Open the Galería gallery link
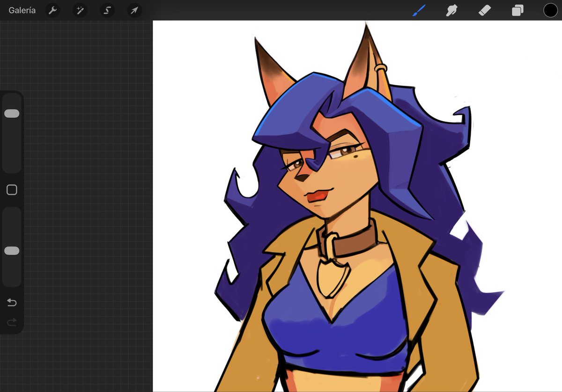 22,10
